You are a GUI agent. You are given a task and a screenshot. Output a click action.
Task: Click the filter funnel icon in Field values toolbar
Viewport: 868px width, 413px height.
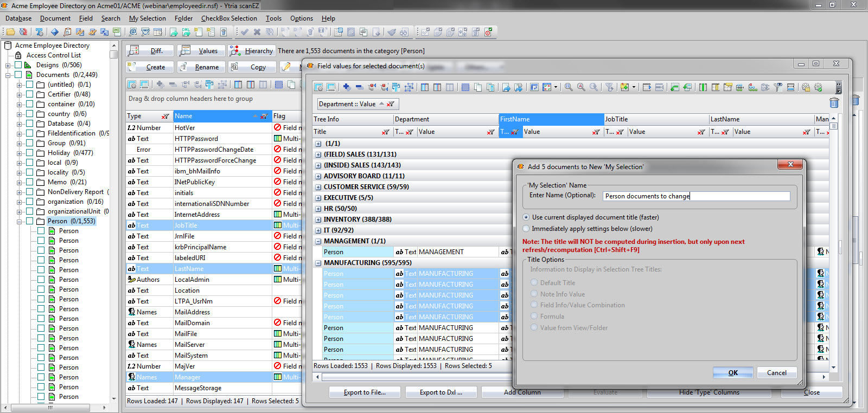pos(609,87)
